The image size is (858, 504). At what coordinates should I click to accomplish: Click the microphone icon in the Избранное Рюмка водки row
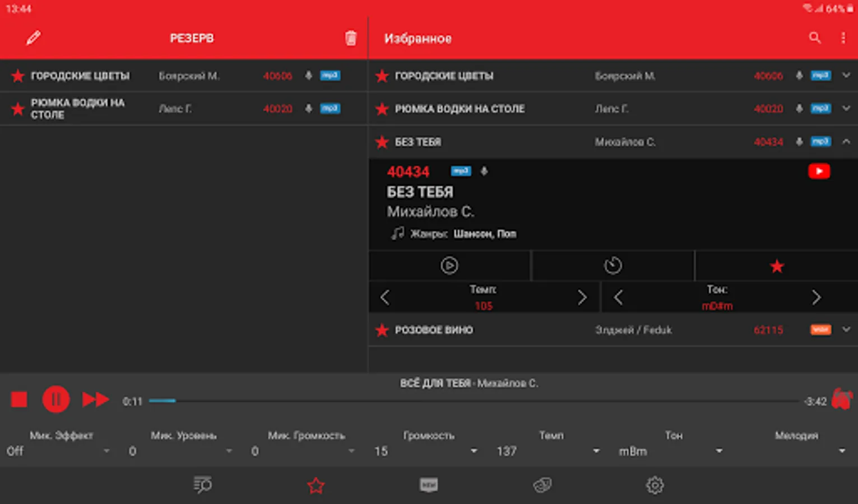coord(799,109)
